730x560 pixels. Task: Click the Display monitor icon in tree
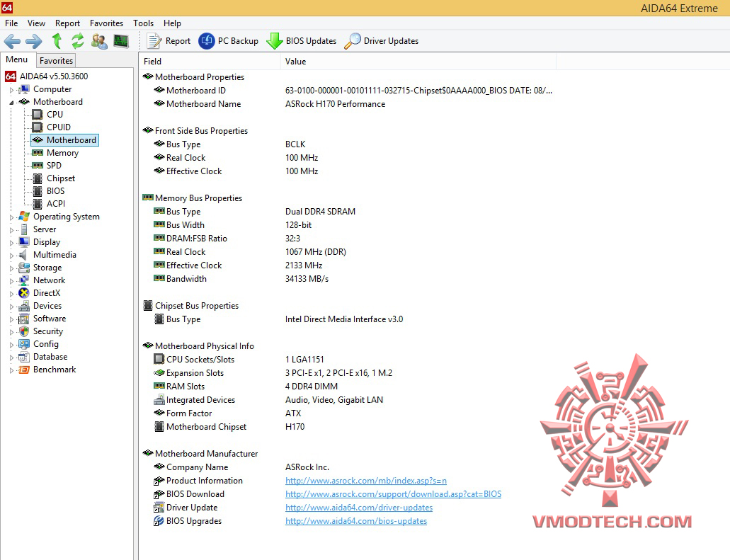click(x=24, y=242)
